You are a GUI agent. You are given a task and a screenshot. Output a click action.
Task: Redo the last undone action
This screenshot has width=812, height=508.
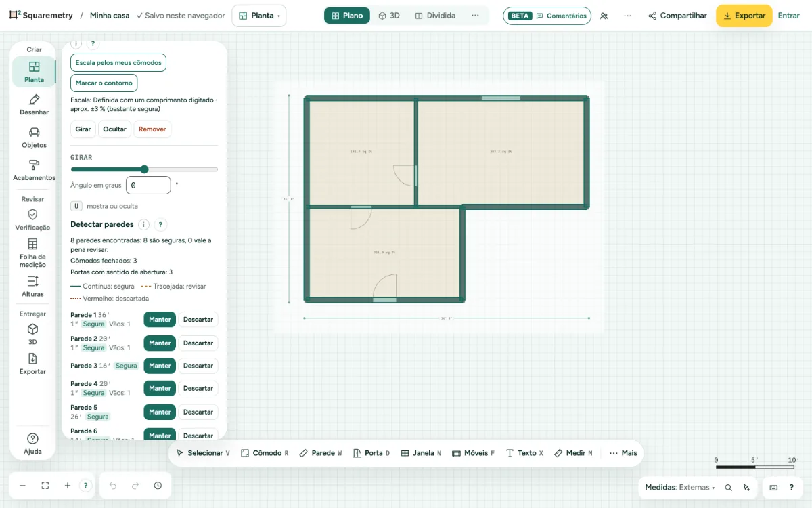135,486
